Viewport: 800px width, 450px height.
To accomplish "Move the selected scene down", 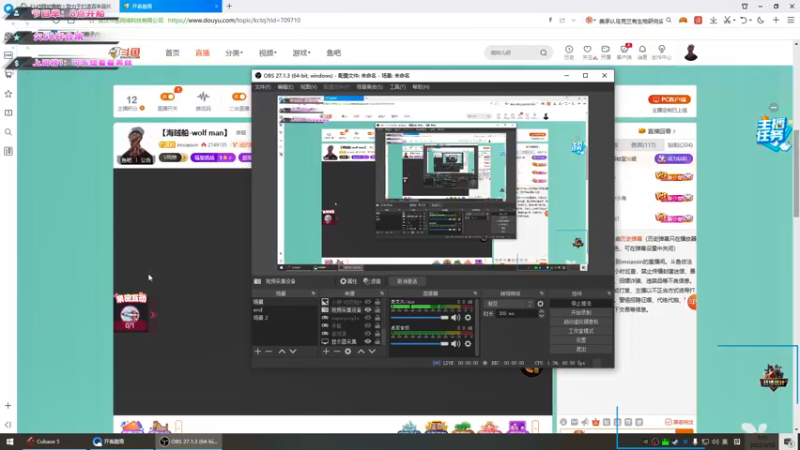I will click(293, 351).
